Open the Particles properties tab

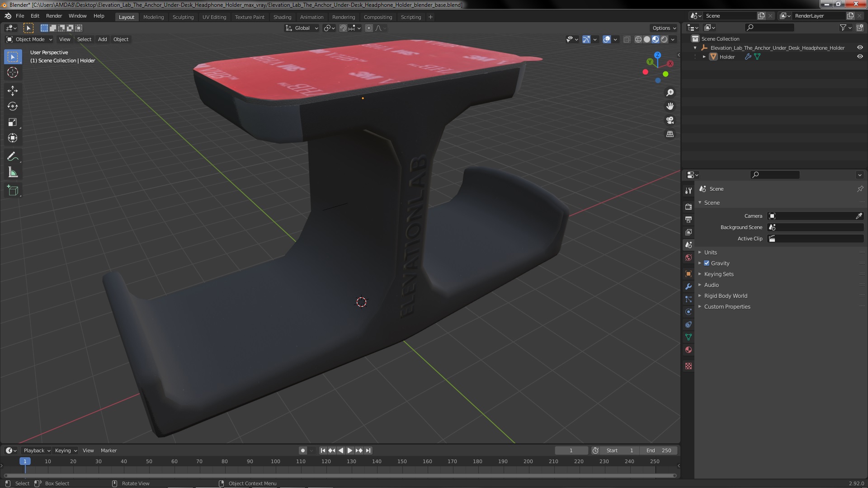(x=689, y=299)
